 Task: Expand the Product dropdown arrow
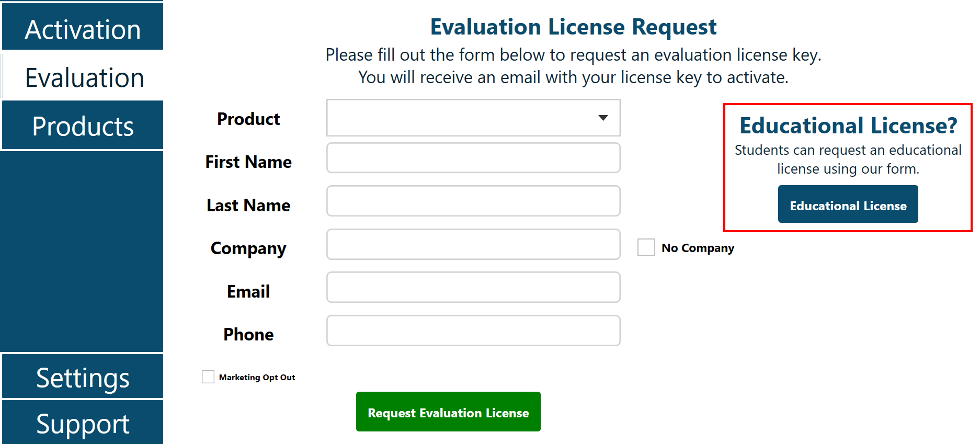click(x=603, y=118)
